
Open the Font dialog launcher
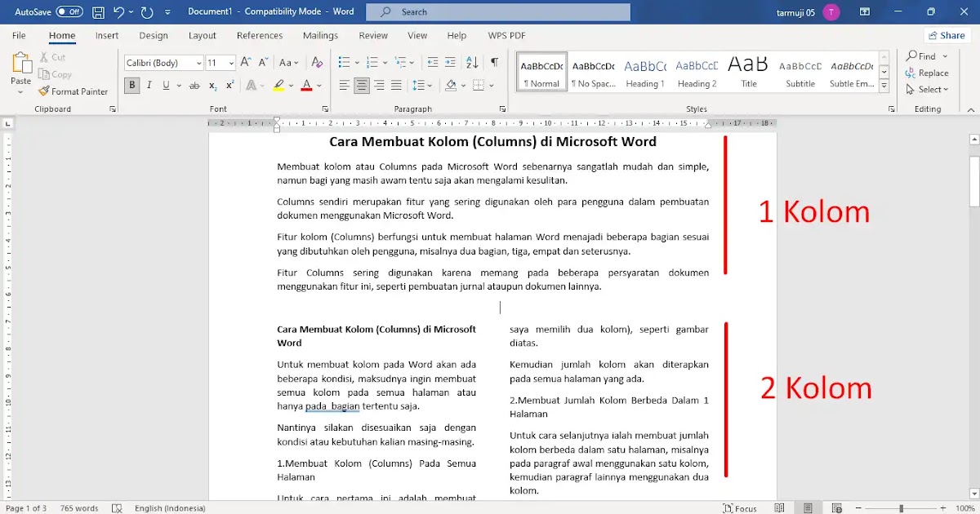click(325, 109)
